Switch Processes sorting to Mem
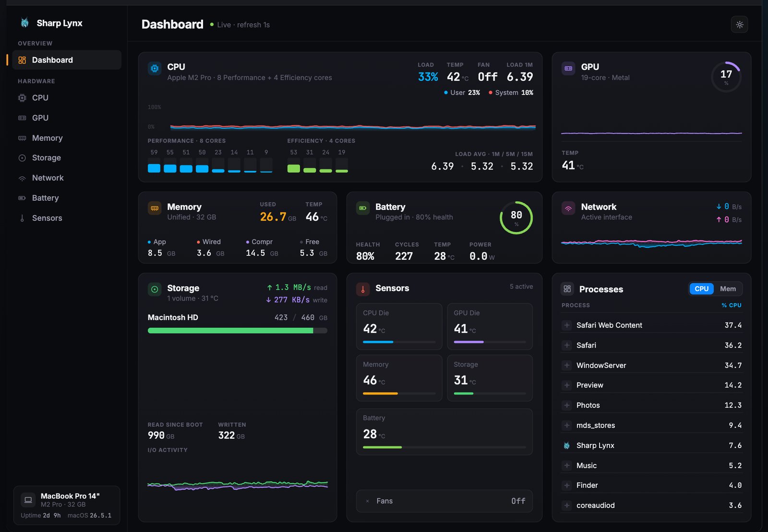This screenshot has height=532, width=768. [x=728, y=289]
